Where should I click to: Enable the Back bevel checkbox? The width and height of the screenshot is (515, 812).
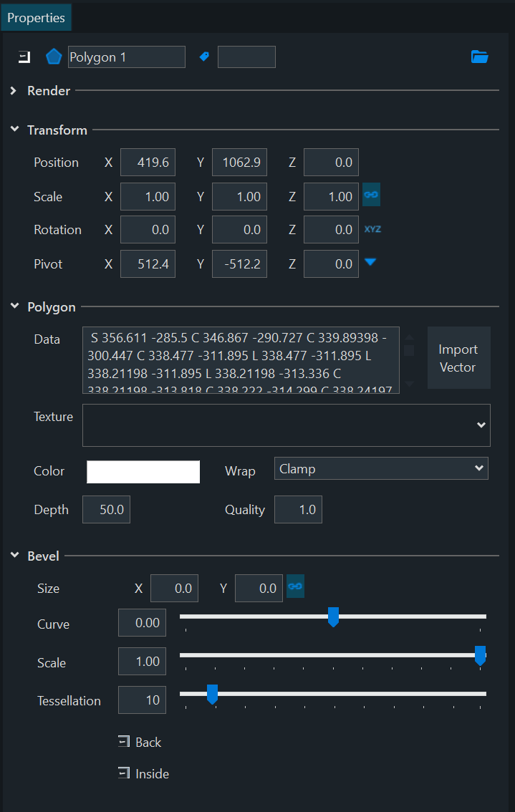[x=125, y=742]
